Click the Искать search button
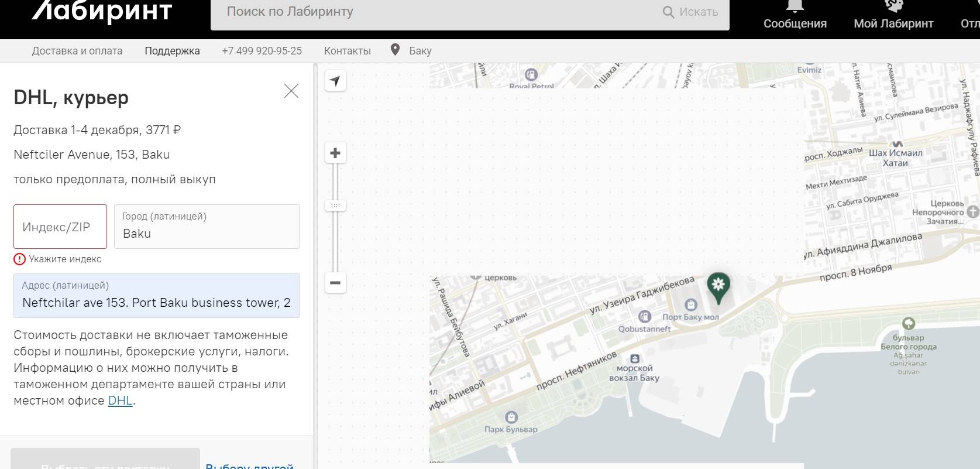Viewport: 980px width, 469px height. pos(690,12)
